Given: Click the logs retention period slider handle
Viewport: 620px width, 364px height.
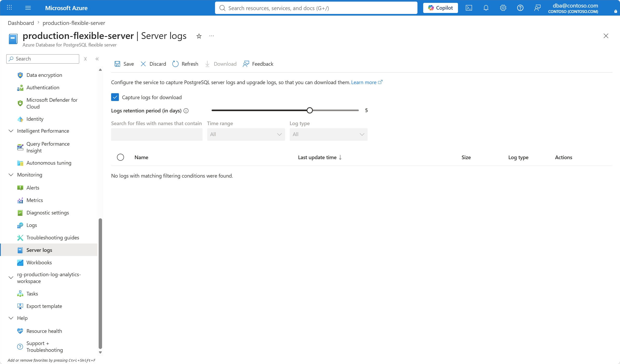Looking at the screenshot, I should point(309,110).
